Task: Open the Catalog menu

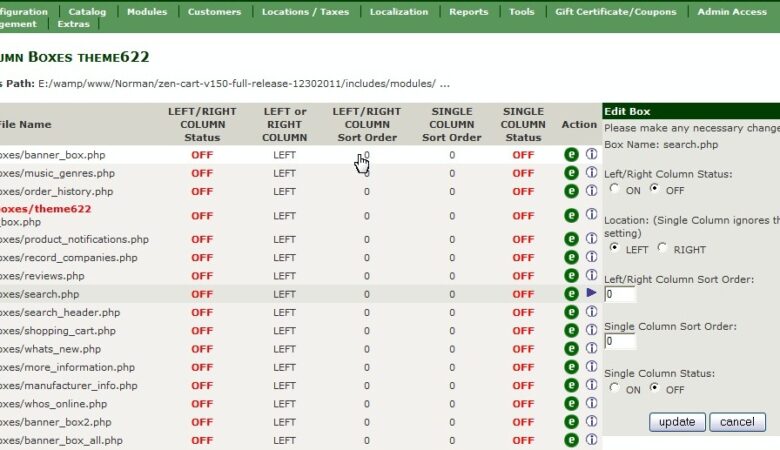Action: [87, 12]
